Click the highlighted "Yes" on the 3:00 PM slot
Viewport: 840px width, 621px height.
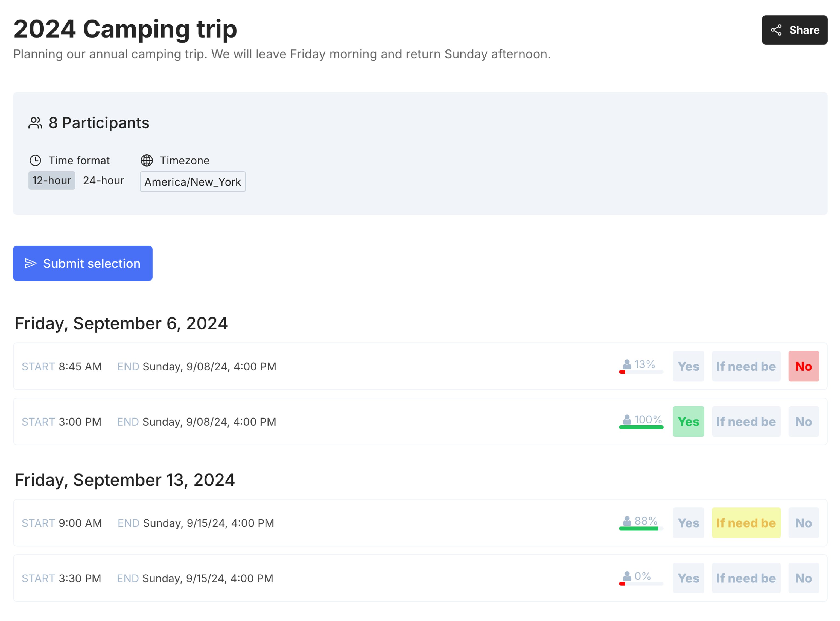coord(688,421)
